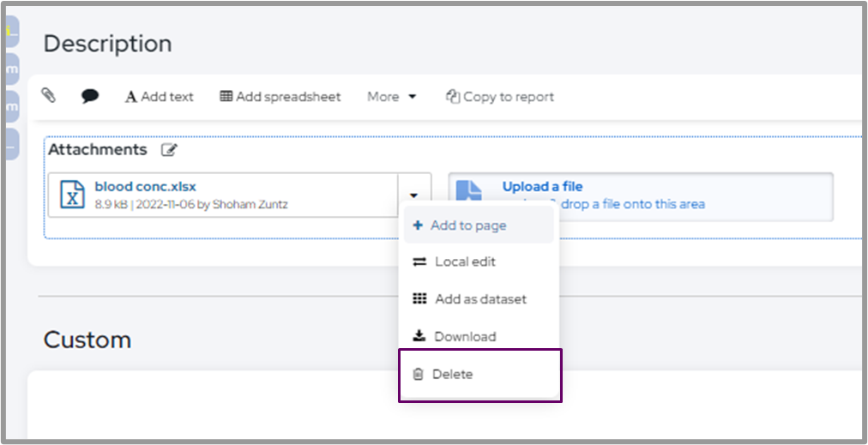Insert a table with Add spreadsheet
The height and width of the screenshot is (445, 868).
[280, 97]
